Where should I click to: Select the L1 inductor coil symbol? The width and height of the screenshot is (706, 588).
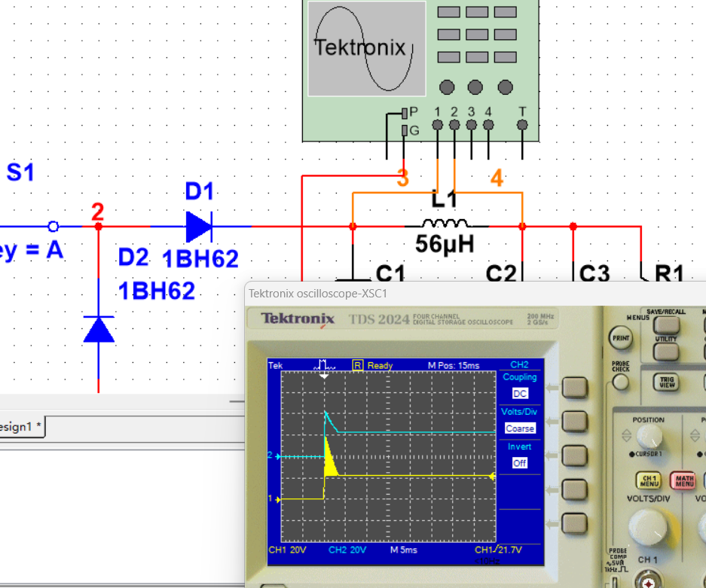click(x=445, y=223)
